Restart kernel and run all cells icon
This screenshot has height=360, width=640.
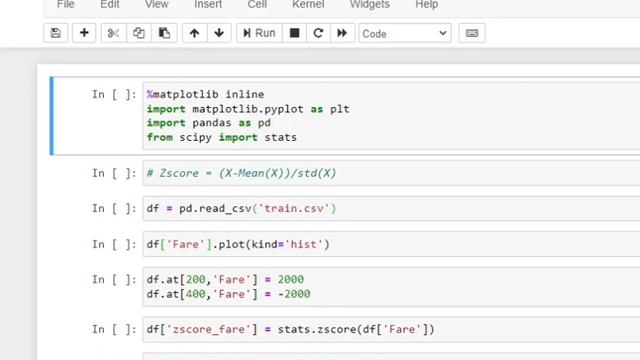coord(342,33)
